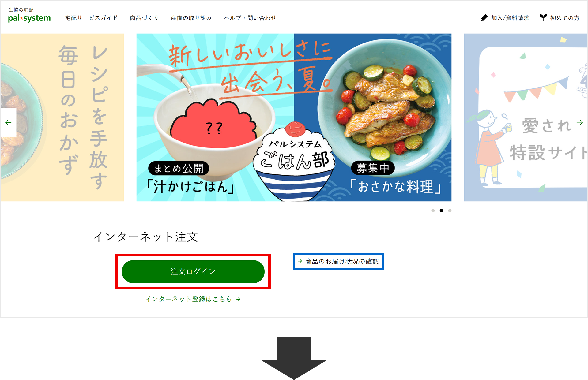Select the first carousel indicator dot
This screenshot has height=380, width=588.
tap(433, 210)
